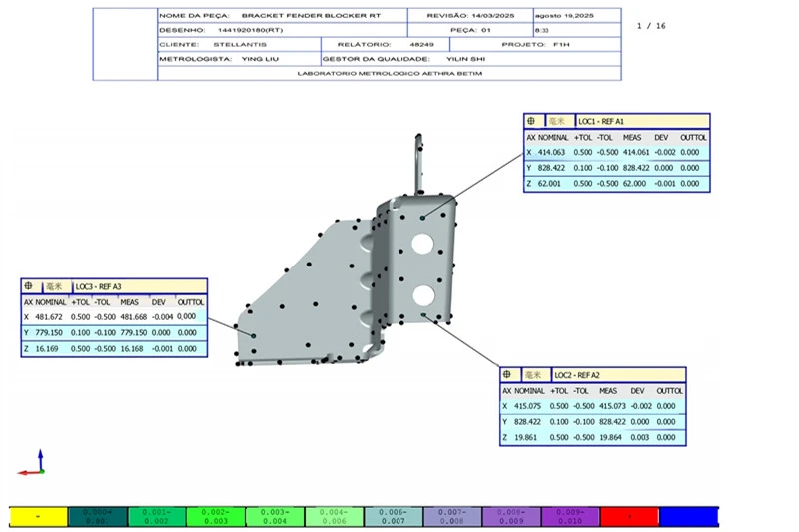Click the position symbol icon in LOC2 callout
Image resolution: width=799 pixels, height=532 pixels.
tap(507, 374)
